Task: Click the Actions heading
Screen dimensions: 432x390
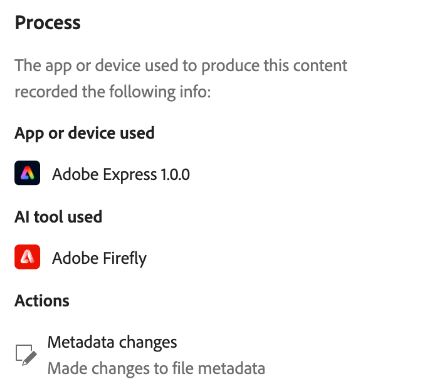Action: click(42, 301)
